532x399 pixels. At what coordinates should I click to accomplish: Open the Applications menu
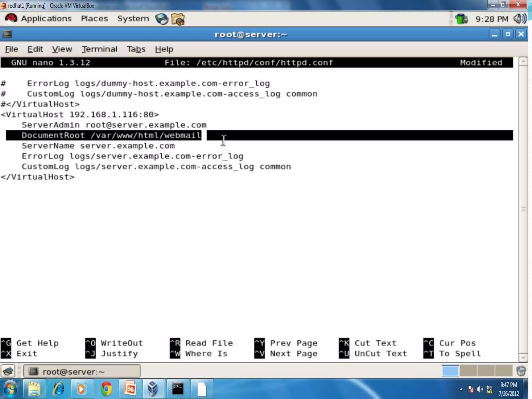tap(46, 18)
